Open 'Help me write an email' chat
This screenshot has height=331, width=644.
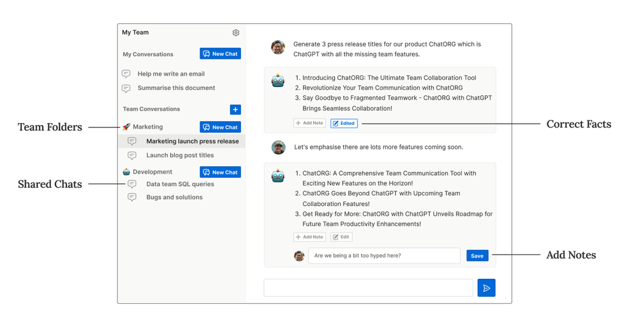click(x=171, y=74)
